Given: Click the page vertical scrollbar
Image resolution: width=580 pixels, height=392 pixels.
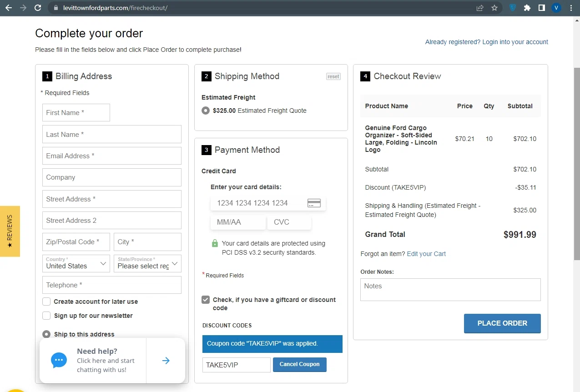Looking at the screenshot, I should point(576,164).
